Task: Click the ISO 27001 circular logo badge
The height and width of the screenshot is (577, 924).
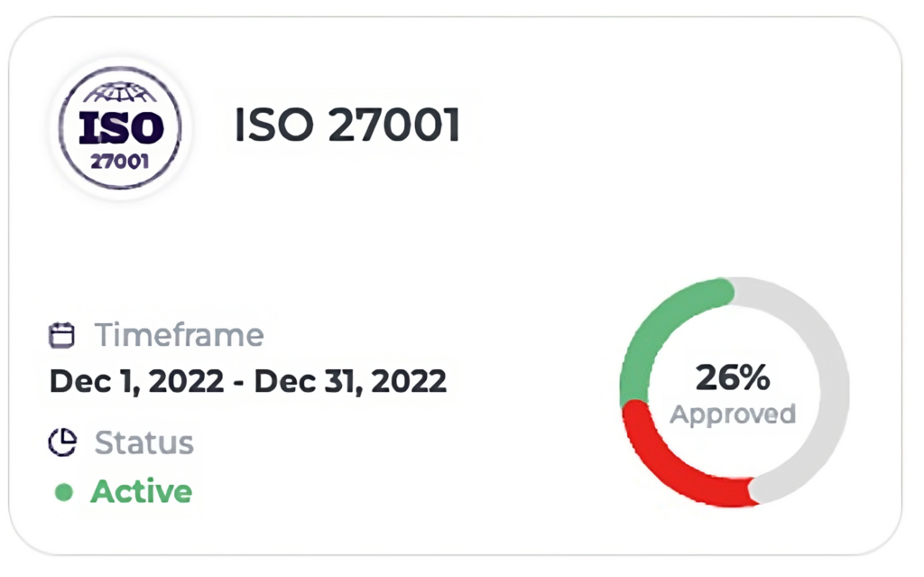Action: click(x=120, y=128)
